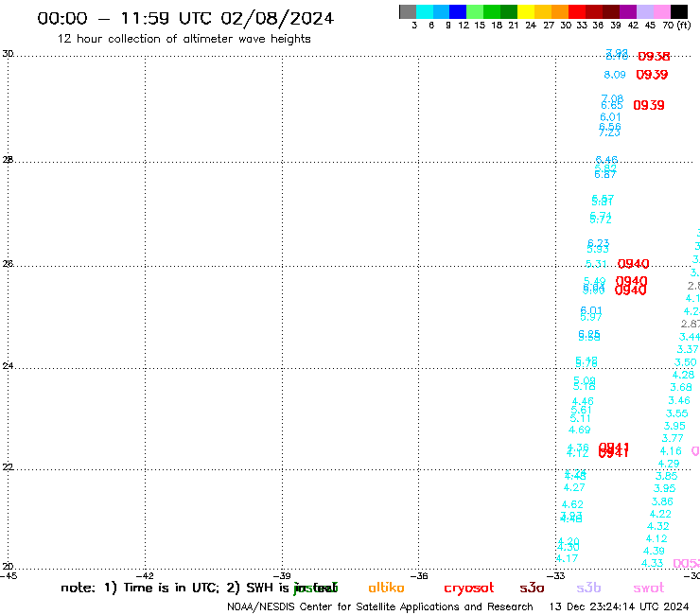Image resolution: width=700 pixels, height=615 pixels.
Task: Select the wave height value 3.86
Action: pos(662,501)
